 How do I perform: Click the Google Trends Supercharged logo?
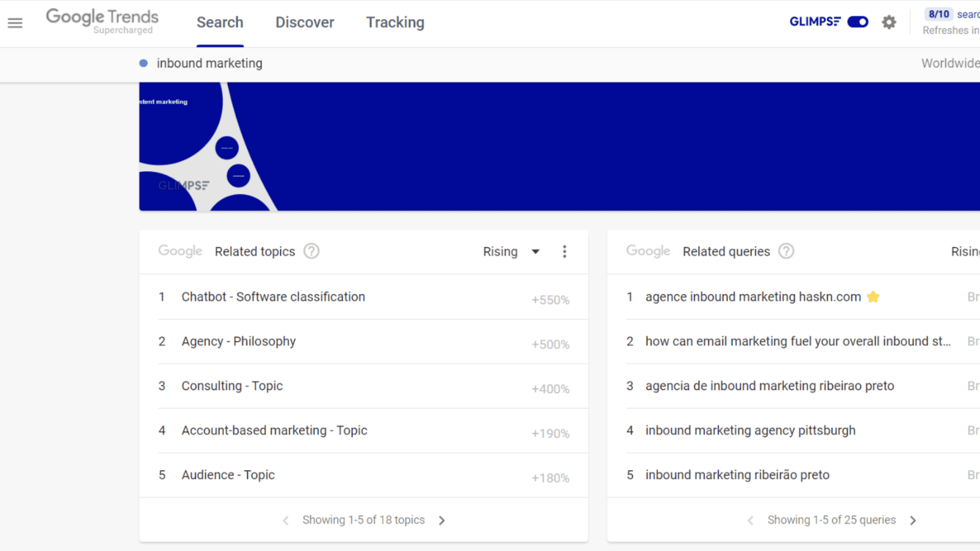[x=102, y=21]
